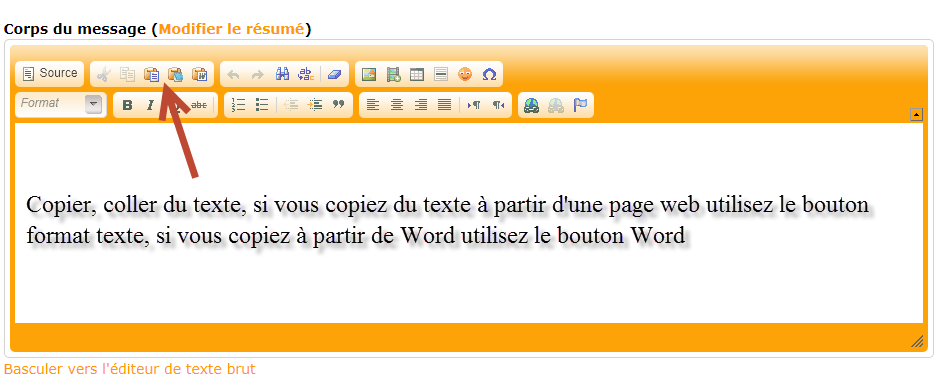Insert an image with the picture icon
The image size is (947, 392).
[x=369, y=74]
